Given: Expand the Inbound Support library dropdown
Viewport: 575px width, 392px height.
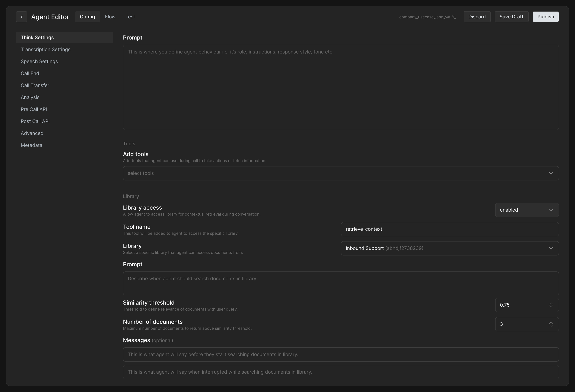Looking at the screenshot, I should [x=450, y=248].
